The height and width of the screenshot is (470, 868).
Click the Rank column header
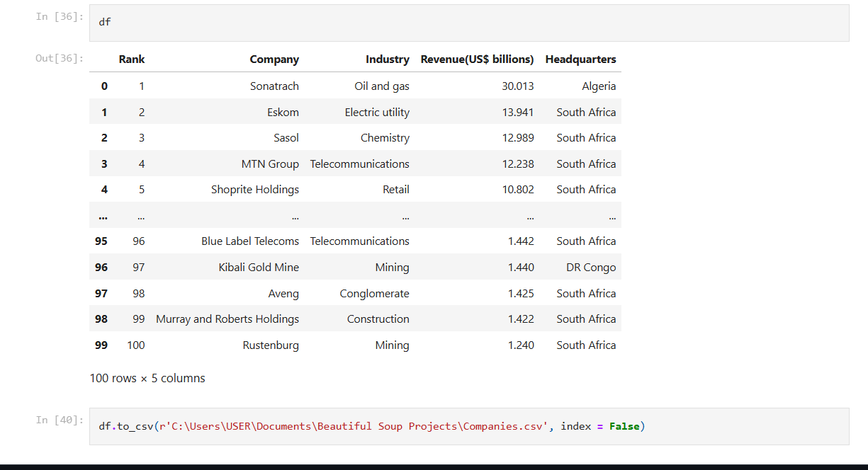132,59
